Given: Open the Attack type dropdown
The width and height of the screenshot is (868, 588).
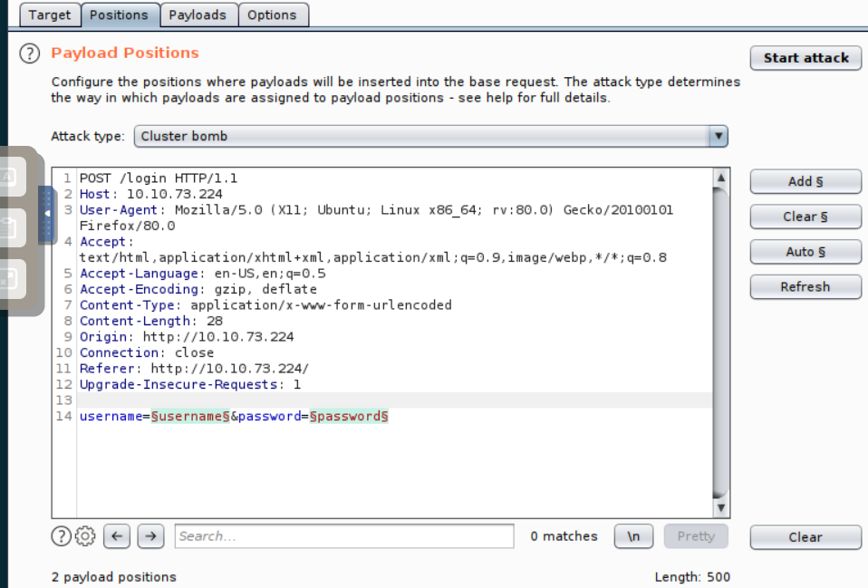Looking at the screenshot, I should point(421,137).
